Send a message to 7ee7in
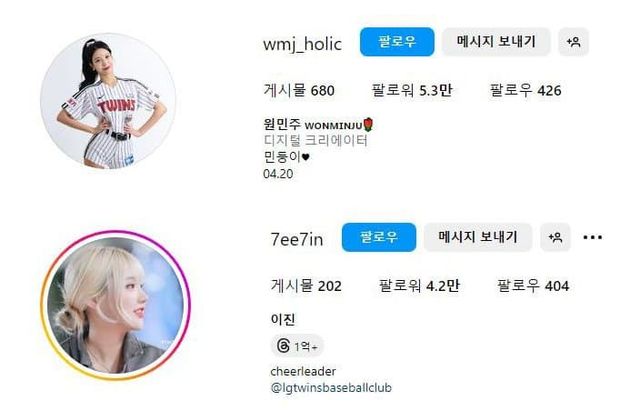 [x=478, y=237]
